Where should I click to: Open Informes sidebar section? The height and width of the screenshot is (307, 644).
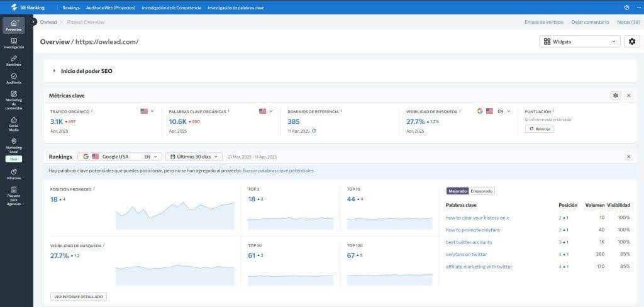coord(14,174)
